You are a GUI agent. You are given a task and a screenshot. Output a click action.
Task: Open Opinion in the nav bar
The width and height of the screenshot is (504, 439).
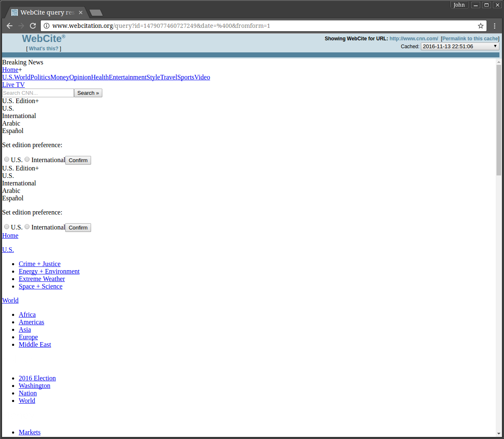point(80,77)
